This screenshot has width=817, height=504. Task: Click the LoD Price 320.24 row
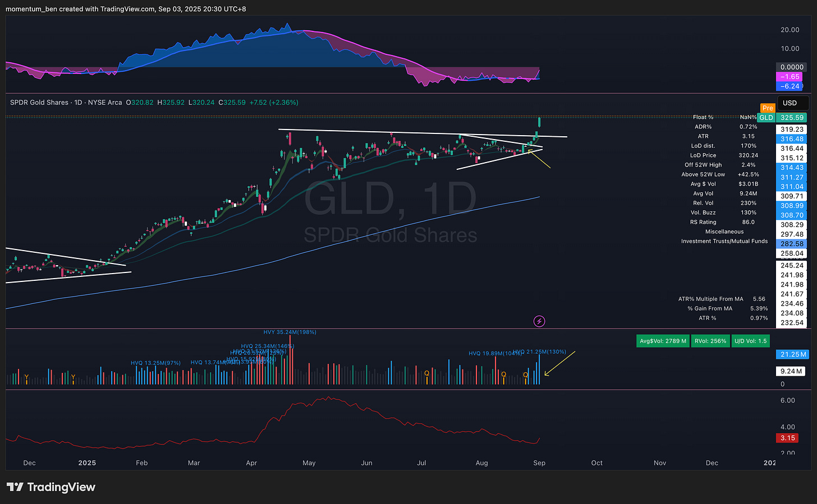coord(724,155)
